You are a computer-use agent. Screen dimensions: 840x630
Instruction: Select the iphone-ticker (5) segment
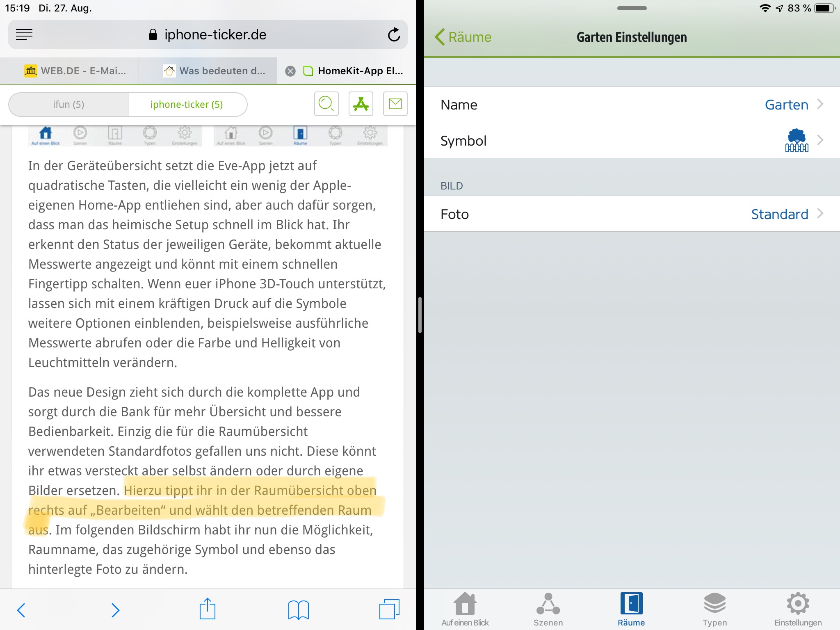point(187,105)
